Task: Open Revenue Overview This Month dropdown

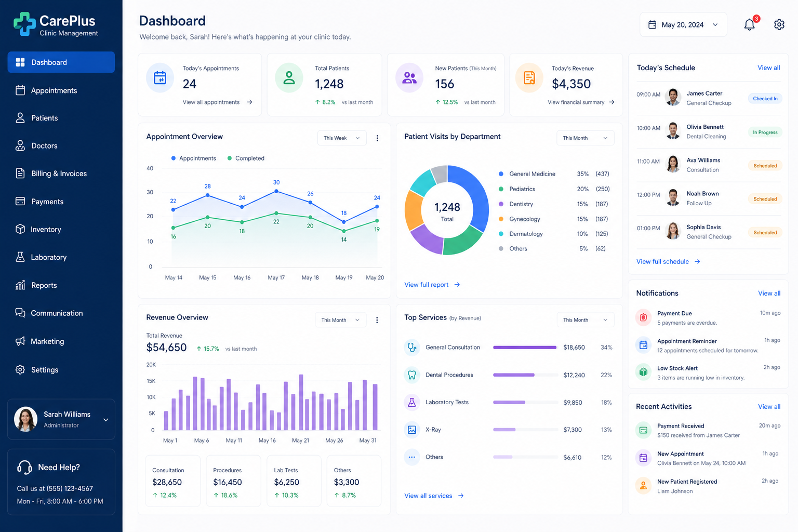Action: click(x=340, y=320)
